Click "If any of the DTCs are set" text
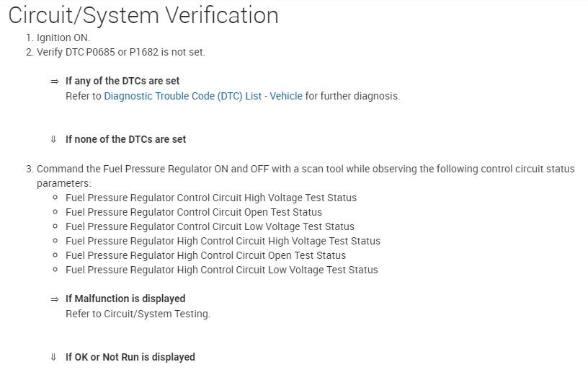 coord(122,81)
